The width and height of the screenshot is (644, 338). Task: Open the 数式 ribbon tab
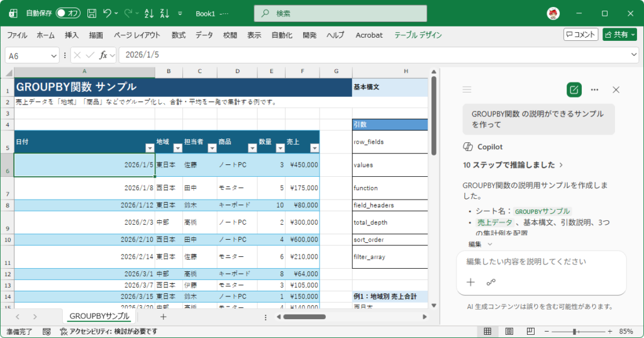[178, 35]
